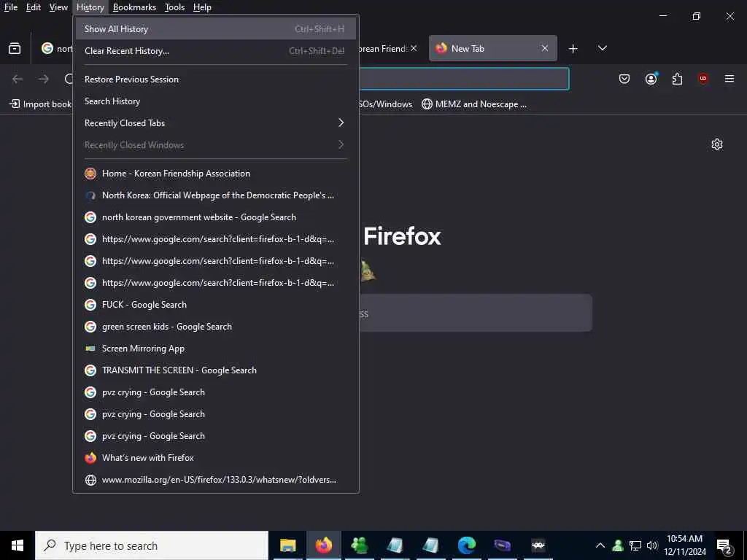Open Microsoft Edge from taskbar

[x=466, y=545]
